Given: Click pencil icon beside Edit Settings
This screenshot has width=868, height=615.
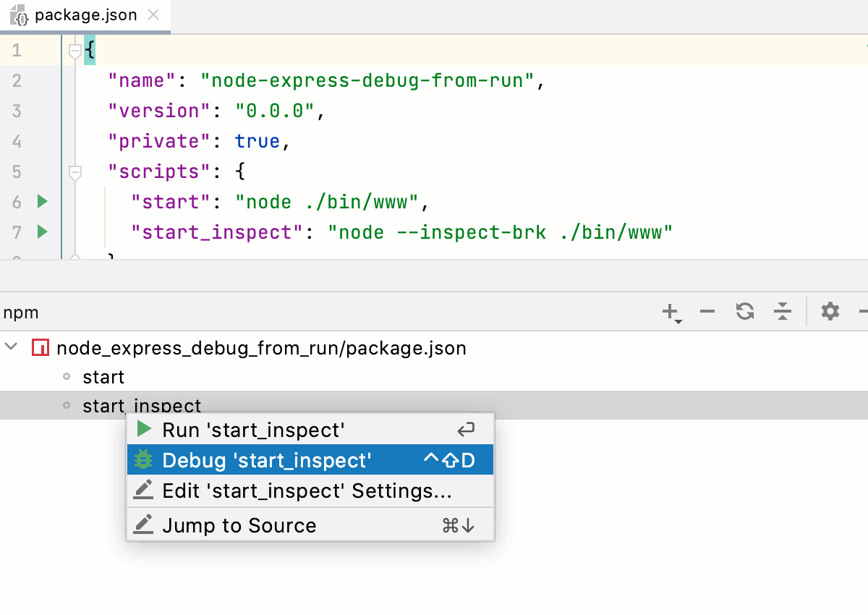Looking at the screenshot, I should pos(144,491).
